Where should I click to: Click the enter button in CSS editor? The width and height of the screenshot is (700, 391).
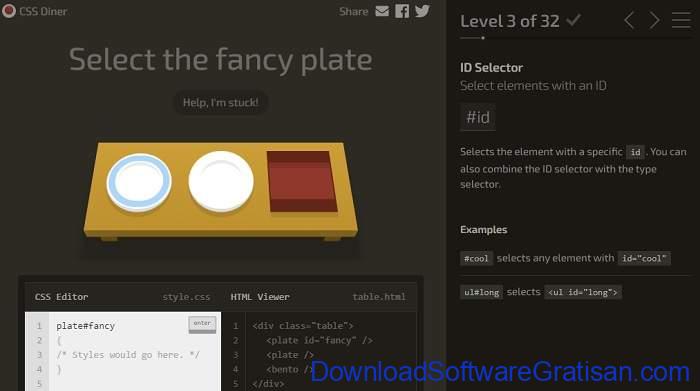click(x=202, y=324)
